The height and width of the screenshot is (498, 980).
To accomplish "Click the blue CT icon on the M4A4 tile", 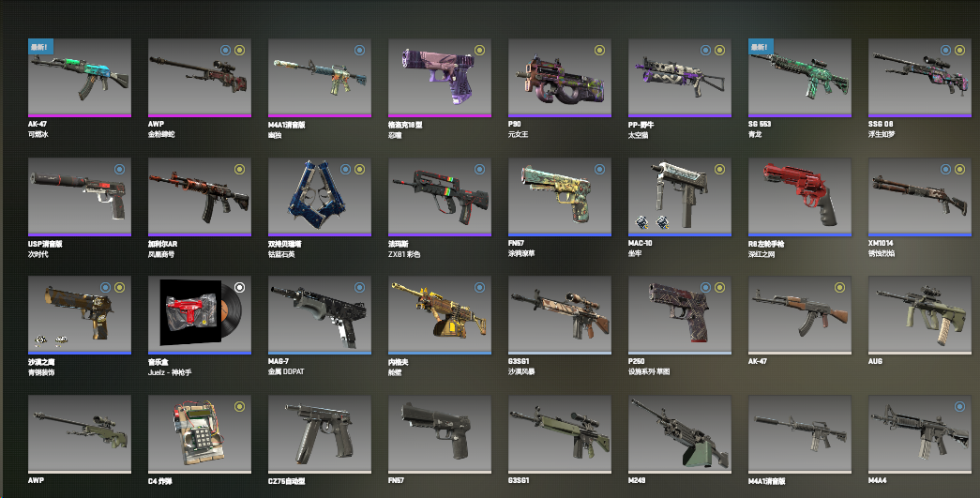I will (x=959, y=407).
